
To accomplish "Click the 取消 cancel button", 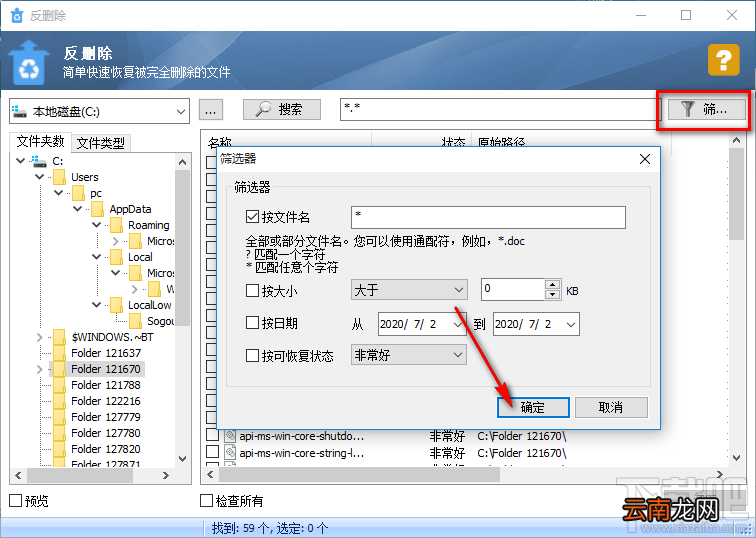I will click(611, 407).
